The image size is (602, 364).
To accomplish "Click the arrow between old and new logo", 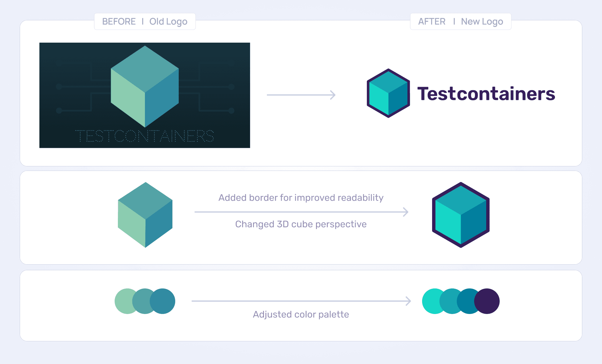I will [x=301, y=95].
